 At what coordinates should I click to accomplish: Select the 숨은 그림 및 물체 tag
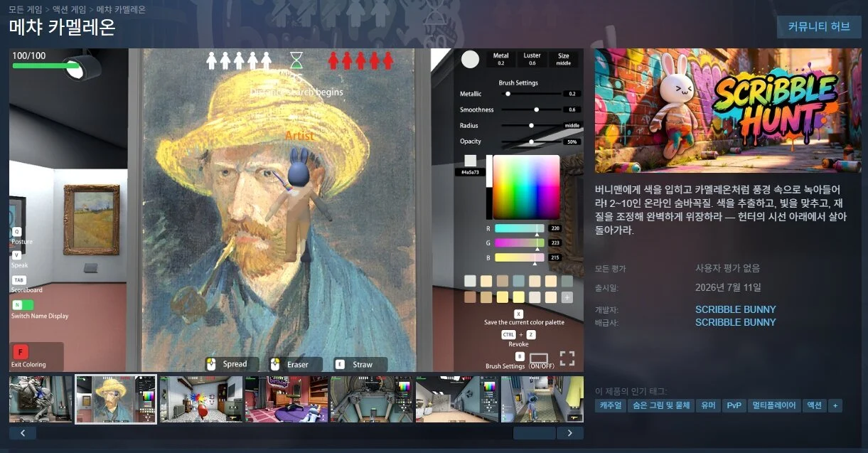662,405
